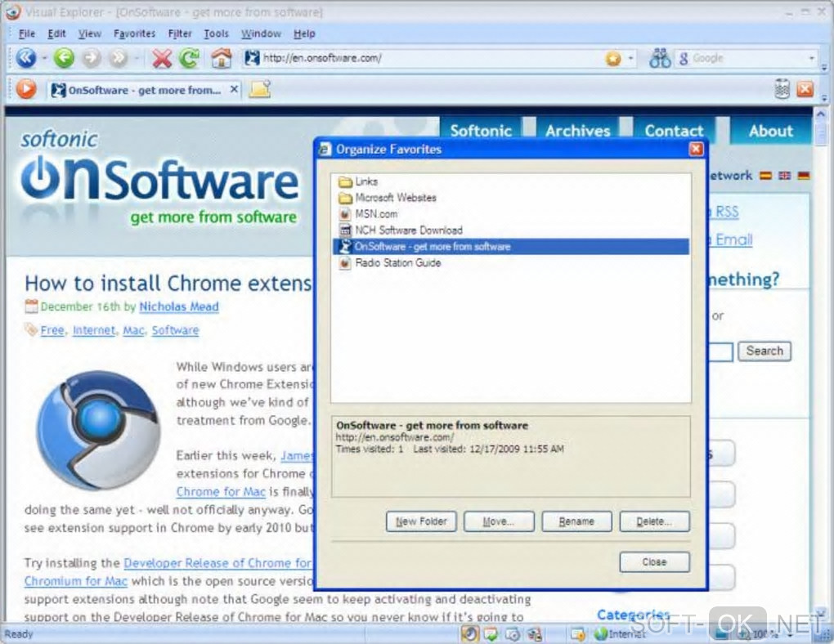
Task: Click the Softonic page tab
Action: click(x=481, y=131)
